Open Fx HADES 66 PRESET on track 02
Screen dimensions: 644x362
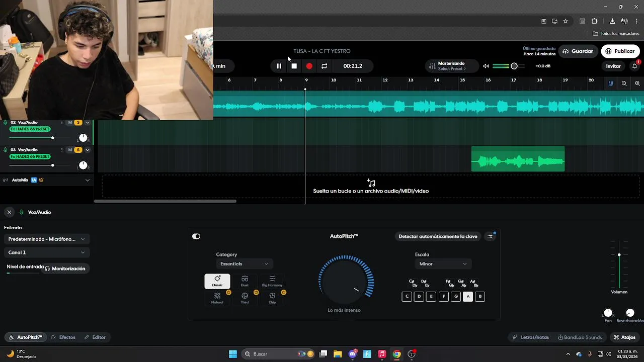[30, 129]
